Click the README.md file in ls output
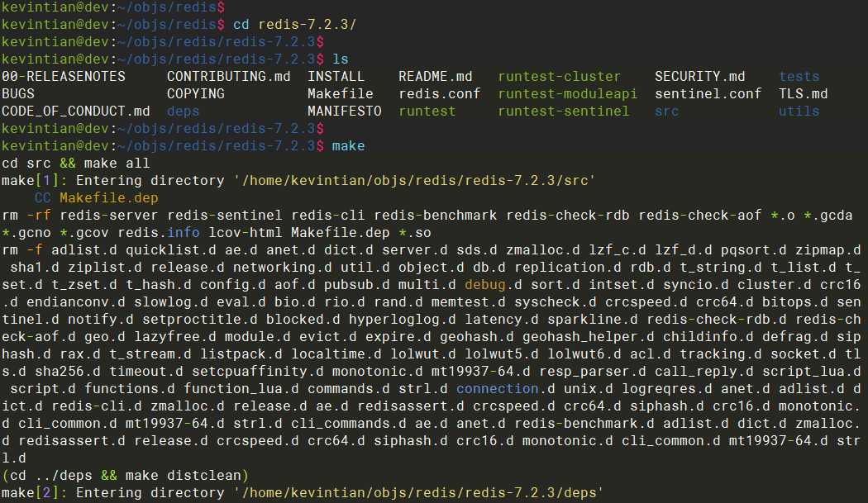This screenshot has height=503, width=868. pyautogui.click(x=435, y=77)
